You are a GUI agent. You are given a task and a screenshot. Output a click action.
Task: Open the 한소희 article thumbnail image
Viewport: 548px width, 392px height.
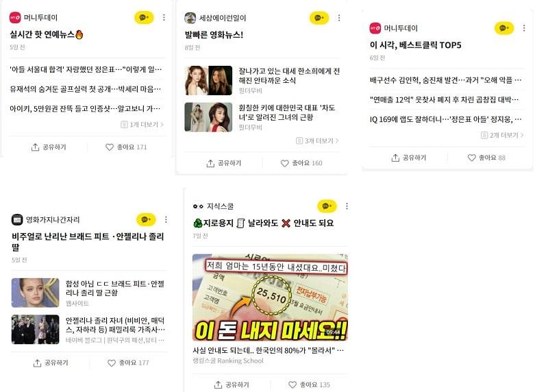coord(208,80)
